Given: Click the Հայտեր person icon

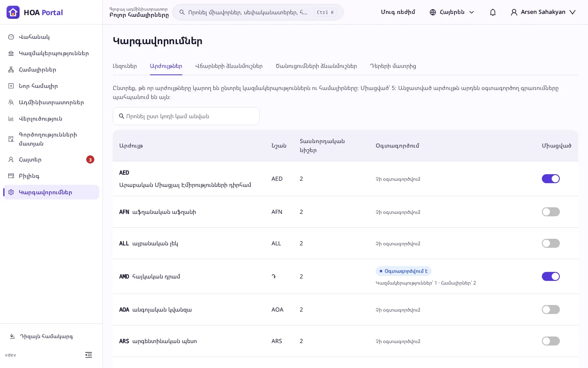Looking at the screenshot, I should (x=11, y=159).
